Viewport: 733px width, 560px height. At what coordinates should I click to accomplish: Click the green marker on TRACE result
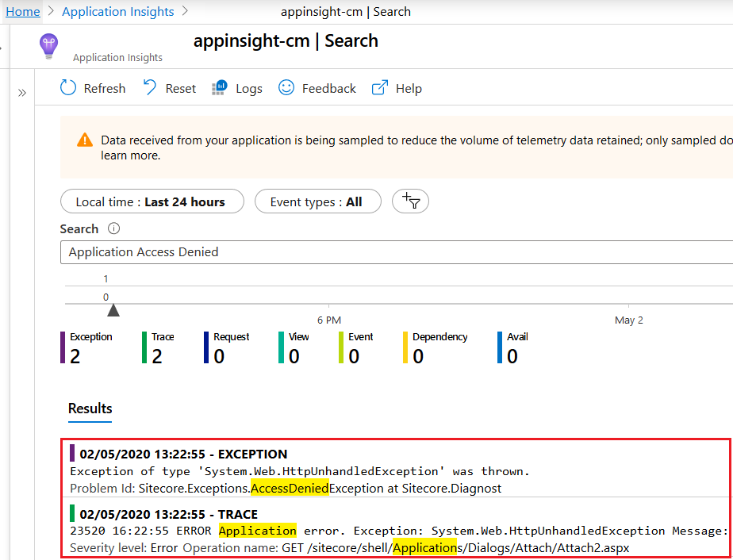pyautogui.click(x=72, y=512)
